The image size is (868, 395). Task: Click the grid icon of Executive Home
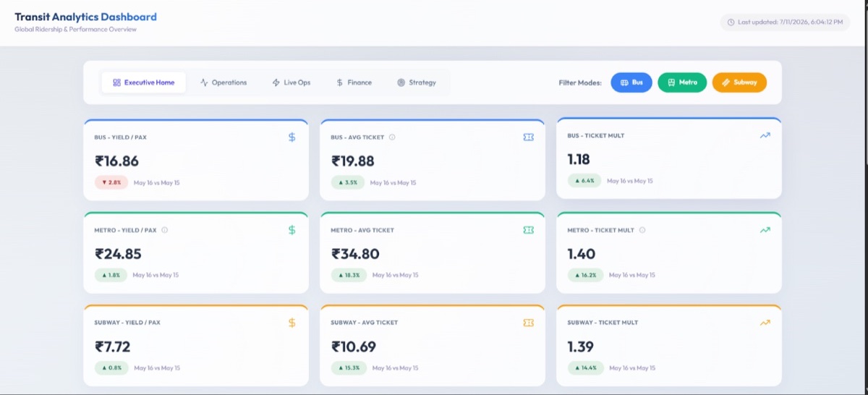click(116, 82)
